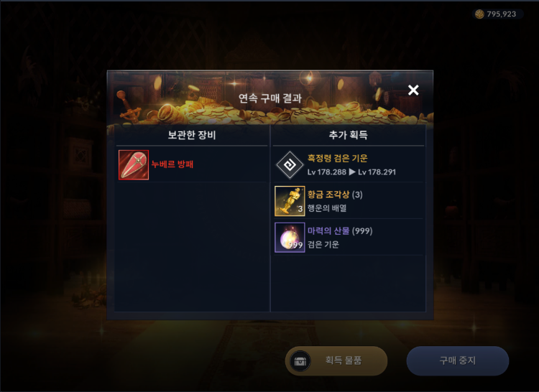Viewport: 539px width, 392px height.
Task: Click the Nouver shield item icon
Action: pyautogui.click(x=134, y=164)
